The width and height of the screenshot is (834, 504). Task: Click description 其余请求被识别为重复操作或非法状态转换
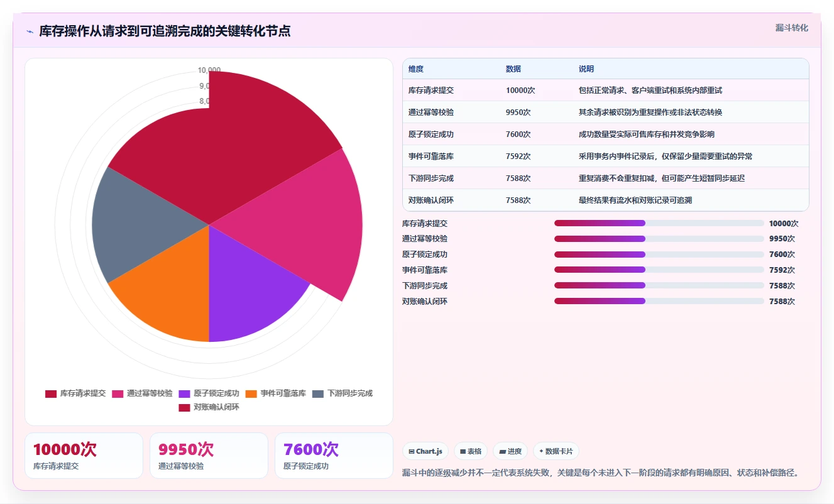pos(650,112)
